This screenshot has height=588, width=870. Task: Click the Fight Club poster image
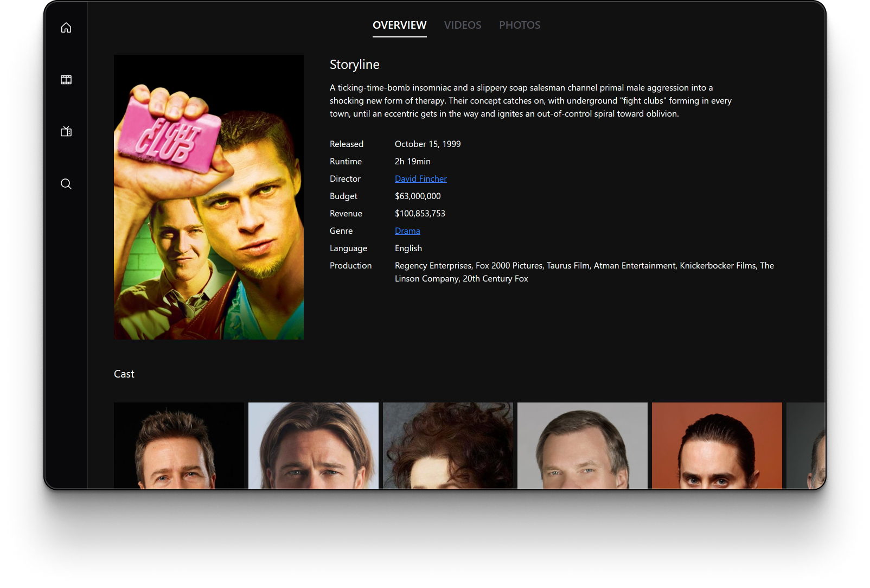tap(209, 197)
